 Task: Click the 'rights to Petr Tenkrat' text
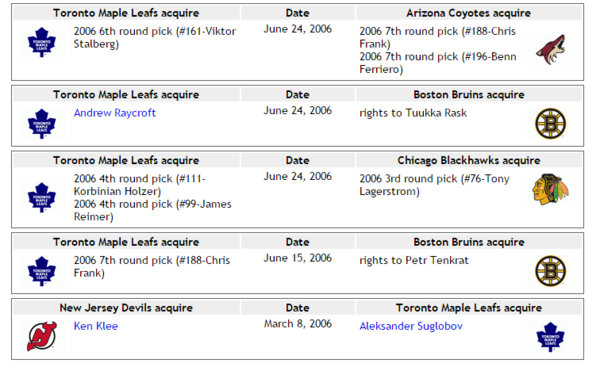point(414,260)
